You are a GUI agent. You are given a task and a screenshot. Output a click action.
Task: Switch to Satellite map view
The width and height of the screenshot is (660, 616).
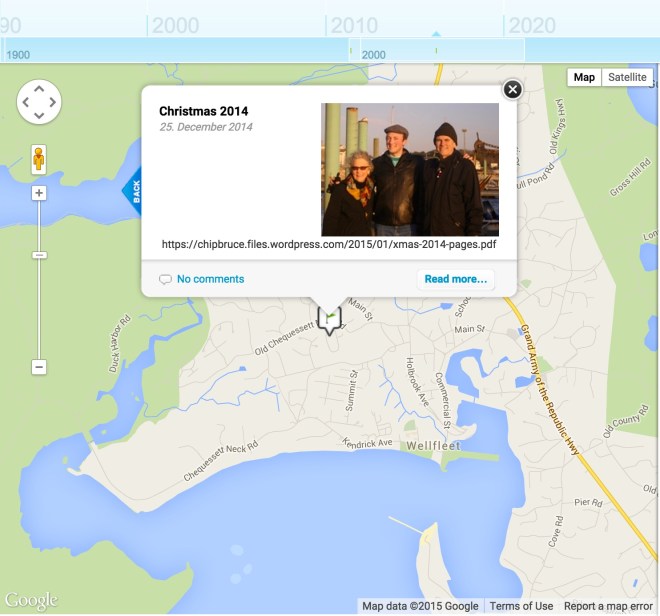pos(627,77)
